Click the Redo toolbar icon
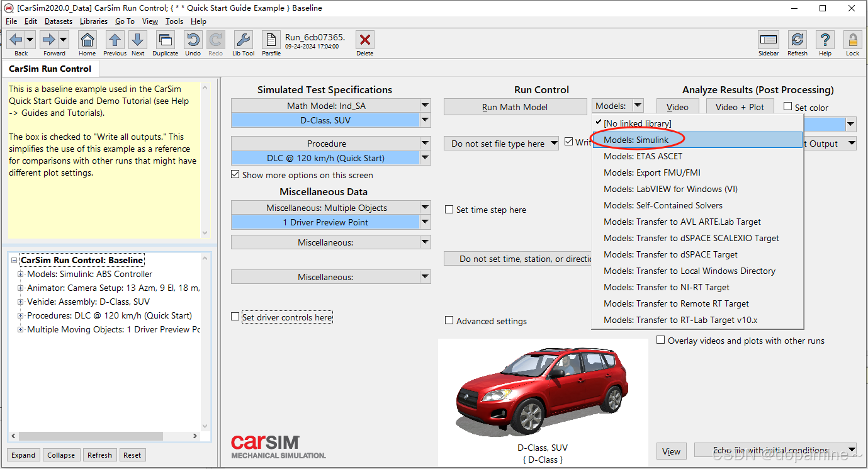 coord(216,40)
